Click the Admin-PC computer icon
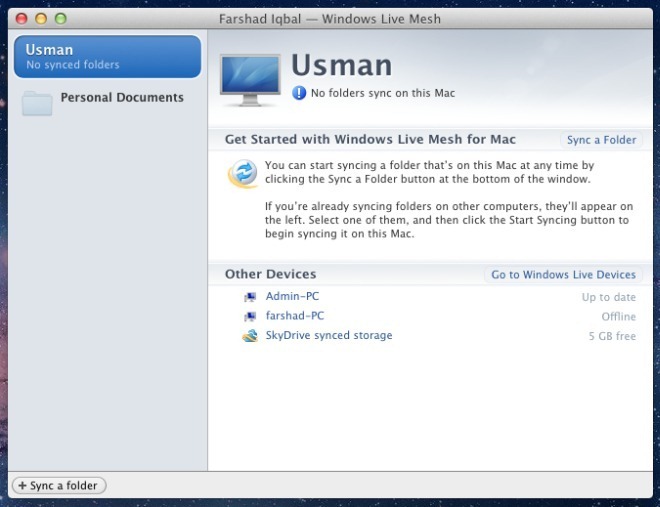The height and width of the screenshot is (507, 660). [x=250, y=297]
